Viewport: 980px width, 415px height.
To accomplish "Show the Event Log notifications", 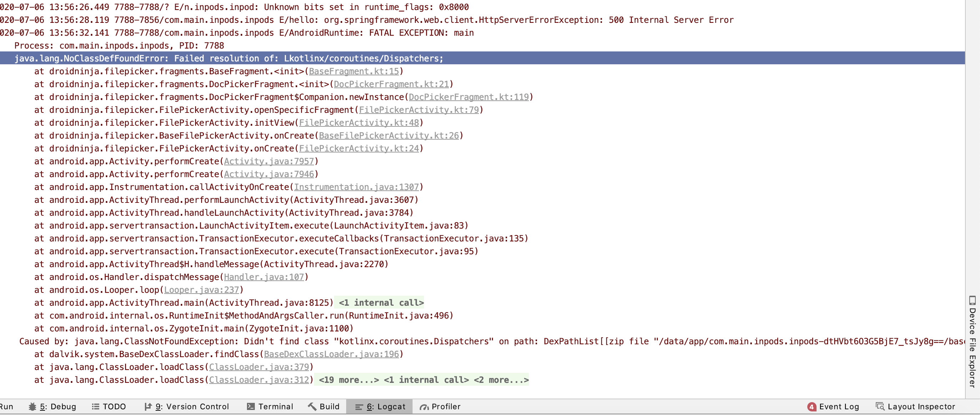I will pyautogui.click(x=834, y=406).
